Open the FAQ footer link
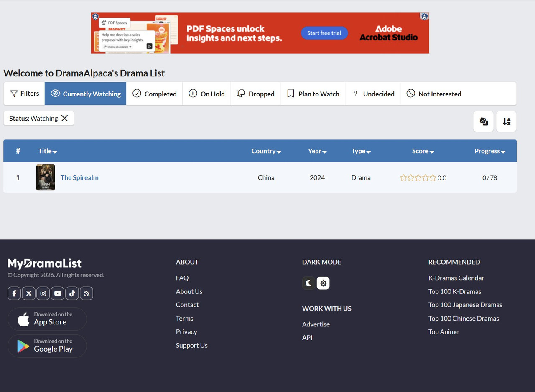535x392 pixels. 182,278
